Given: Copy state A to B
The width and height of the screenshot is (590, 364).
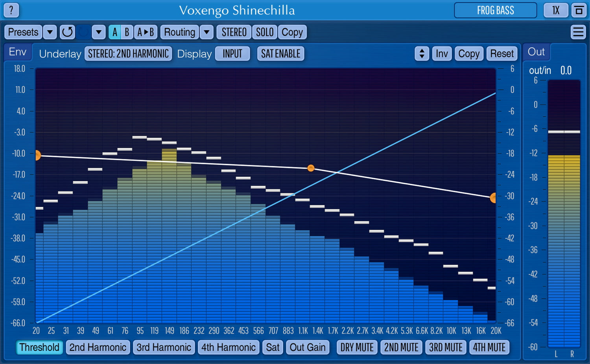Looking at the screenshot, I should coord(146,32).
